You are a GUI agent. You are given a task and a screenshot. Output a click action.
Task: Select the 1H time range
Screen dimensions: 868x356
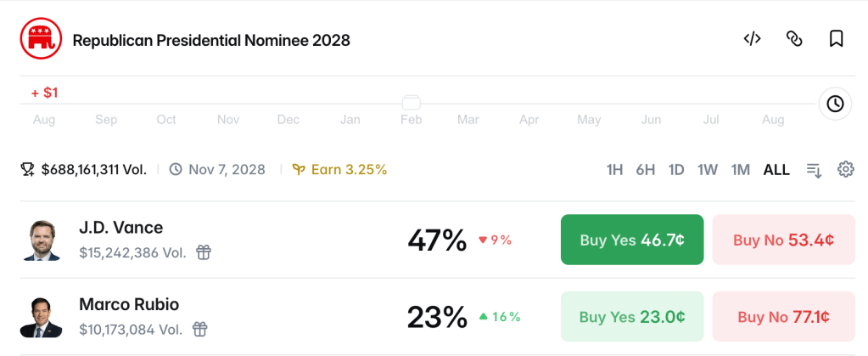coord(614,170)
